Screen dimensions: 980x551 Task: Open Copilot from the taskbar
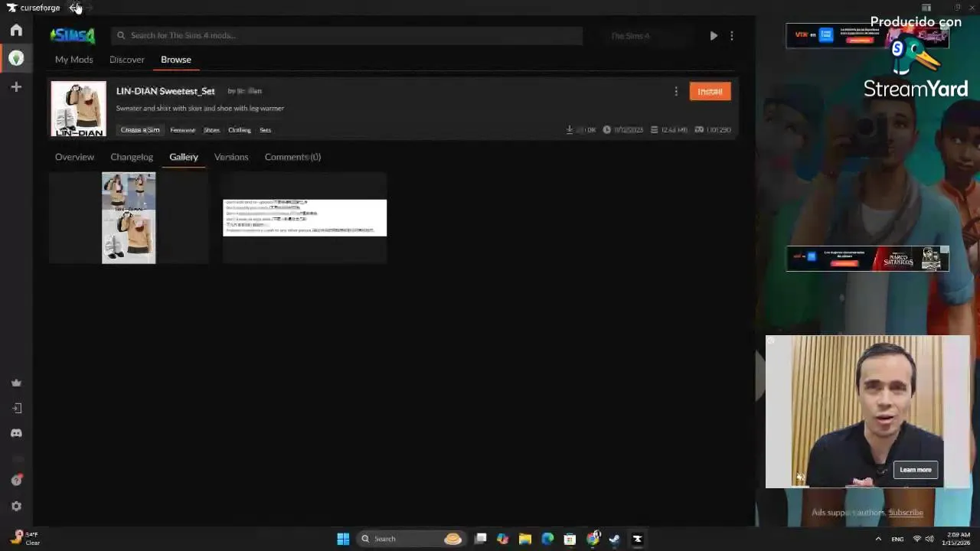pos(502,539)
